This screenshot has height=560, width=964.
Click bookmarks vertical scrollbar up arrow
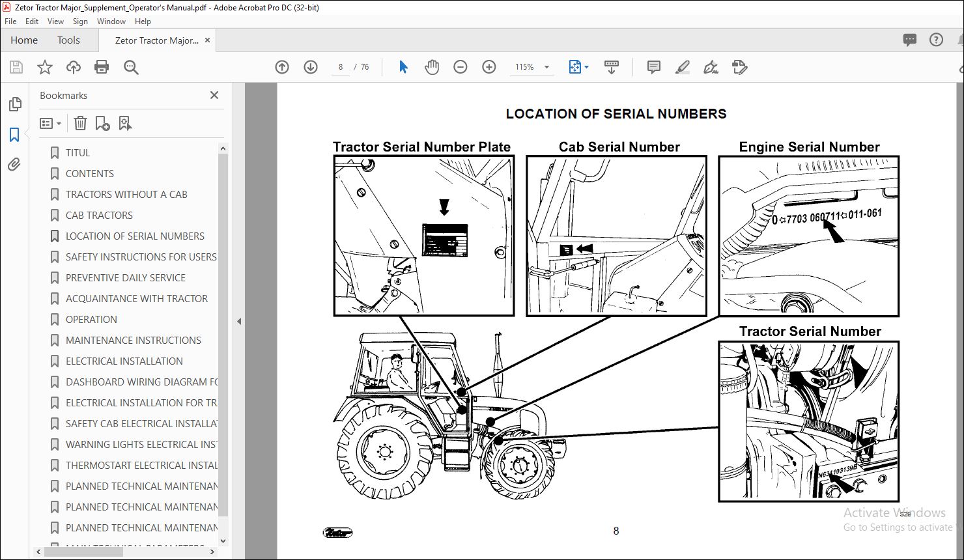(223, 148)
